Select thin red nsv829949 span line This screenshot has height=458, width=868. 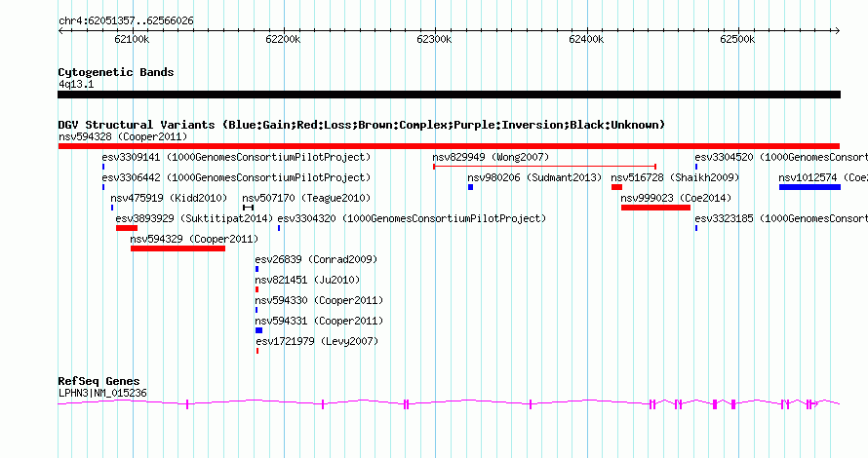pyautogui.click(x=545, y=167)
